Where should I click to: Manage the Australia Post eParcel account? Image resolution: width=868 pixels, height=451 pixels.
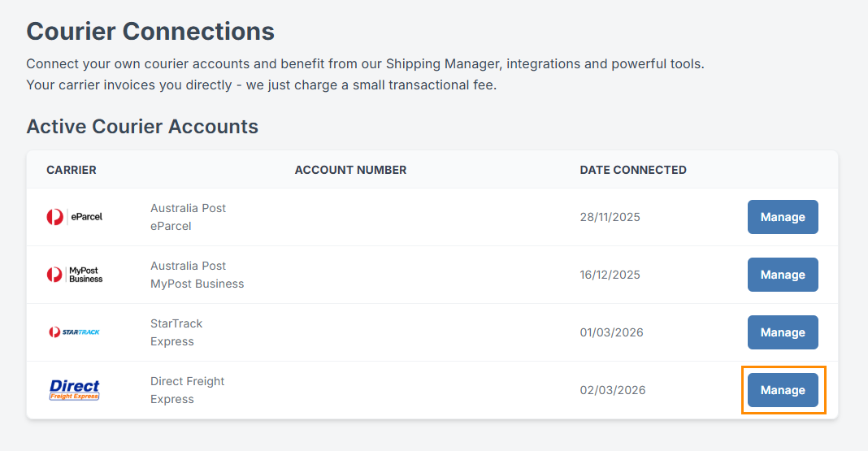click(x=782, y=217)
